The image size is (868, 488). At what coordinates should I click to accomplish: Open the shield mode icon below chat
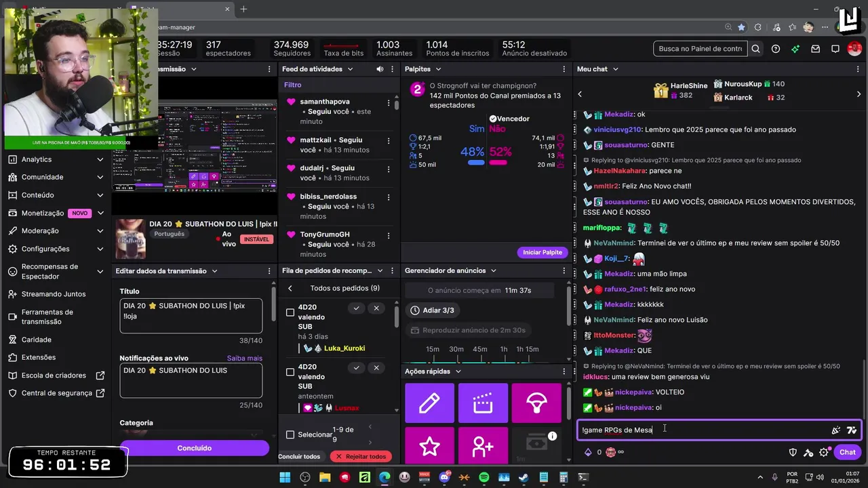tap(793, 452)
